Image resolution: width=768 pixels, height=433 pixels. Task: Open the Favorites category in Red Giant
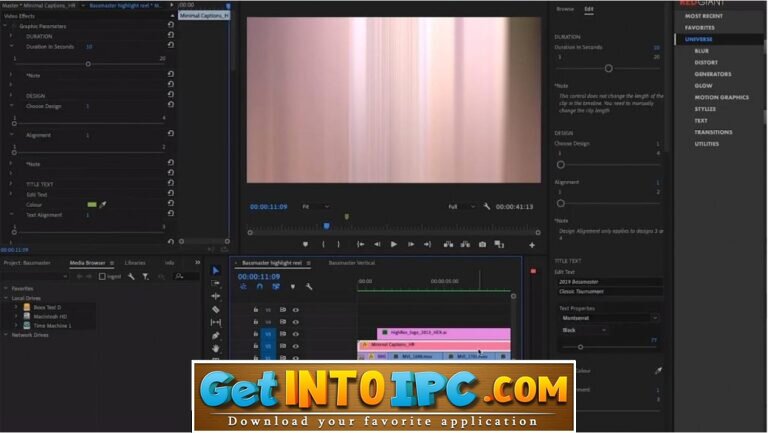(699, 28)
